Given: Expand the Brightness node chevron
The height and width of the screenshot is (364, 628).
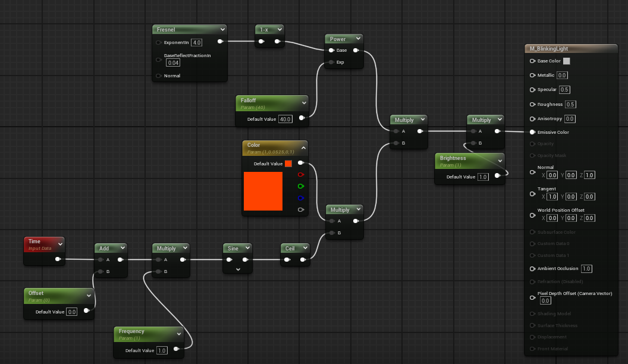Looking at the screenshot, I should 500,161.
